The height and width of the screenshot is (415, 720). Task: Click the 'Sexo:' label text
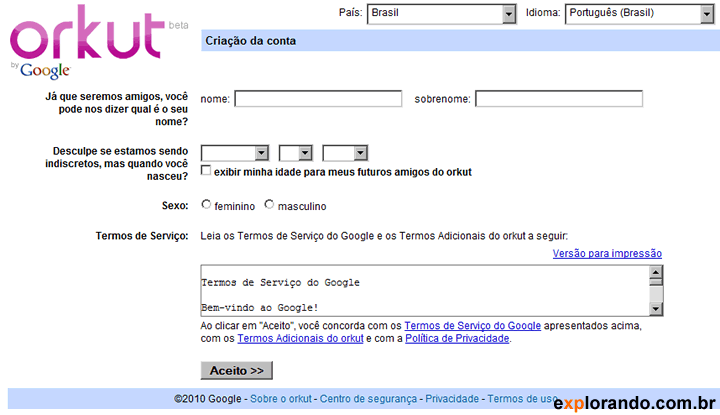[x=175, y=206]
